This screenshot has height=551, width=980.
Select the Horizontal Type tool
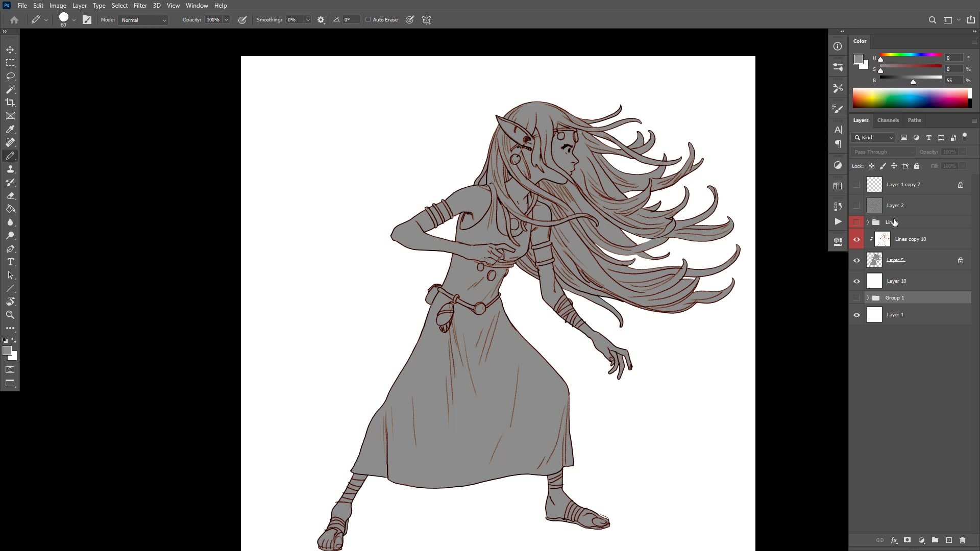[x=10, y=262]
